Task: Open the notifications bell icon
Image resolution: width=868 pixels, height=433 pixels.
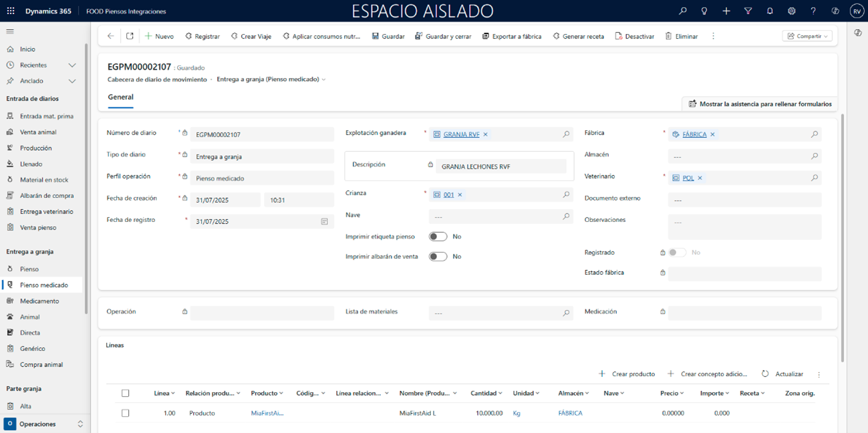Action: pyautogui.click(x=770, y=11)
